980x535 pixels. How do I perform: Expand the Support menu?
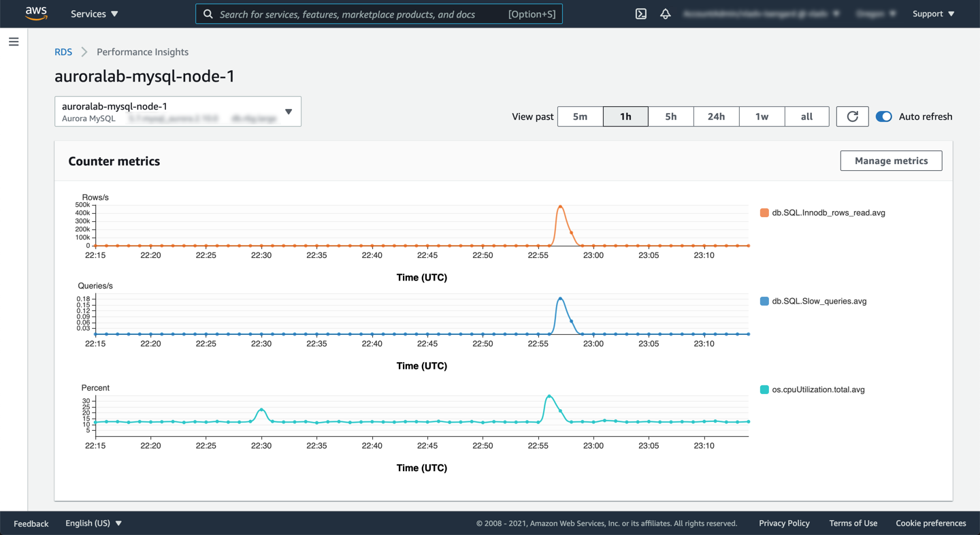pos(933,14)
